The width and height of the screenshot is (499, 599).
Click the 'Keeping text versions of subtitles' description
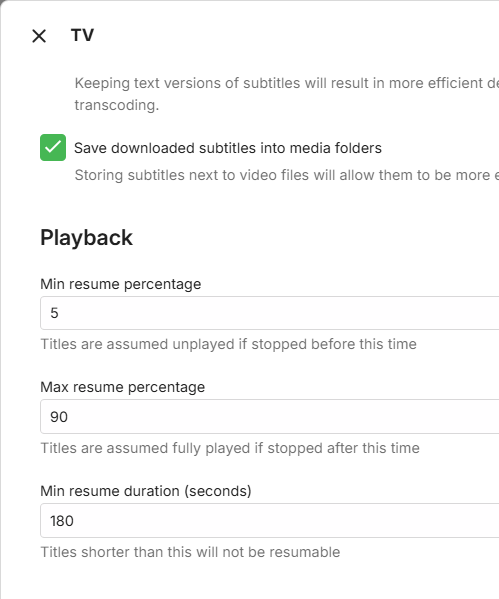point(287,83)
